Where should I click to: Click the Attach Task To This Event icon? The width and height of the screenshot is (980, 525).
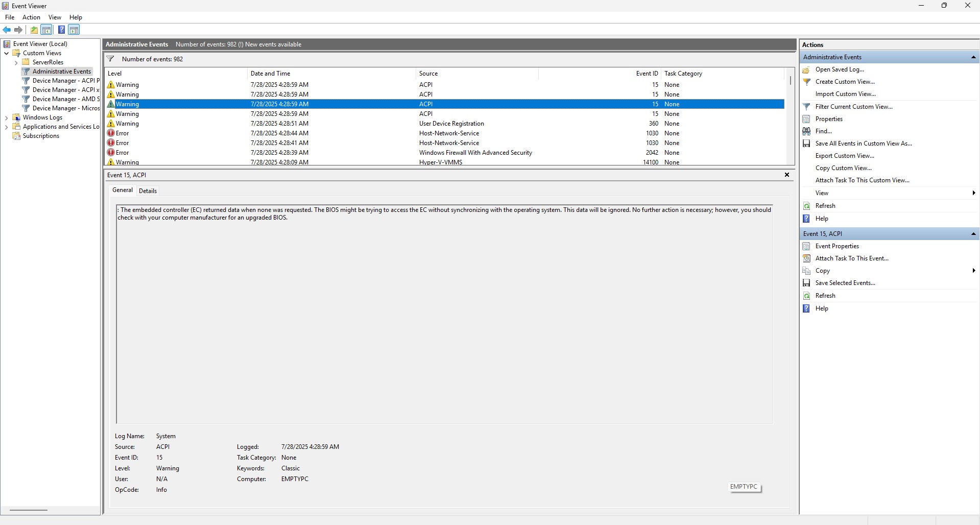coord(807,258)
